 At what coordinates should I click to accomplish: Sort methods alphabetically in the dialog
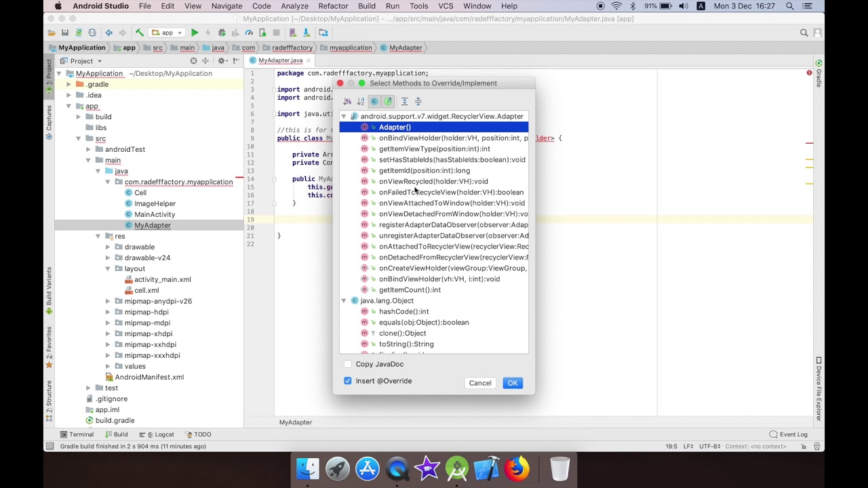(361, 101)
